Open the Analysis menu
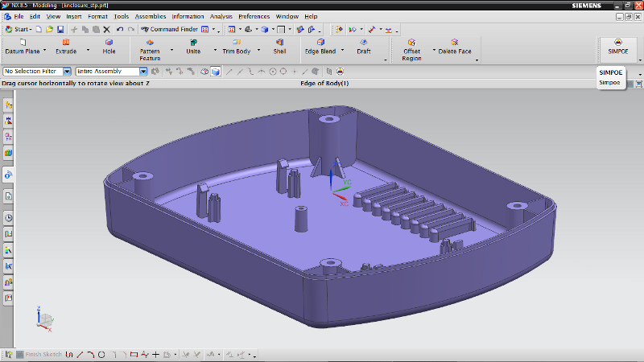 point(221,16)
